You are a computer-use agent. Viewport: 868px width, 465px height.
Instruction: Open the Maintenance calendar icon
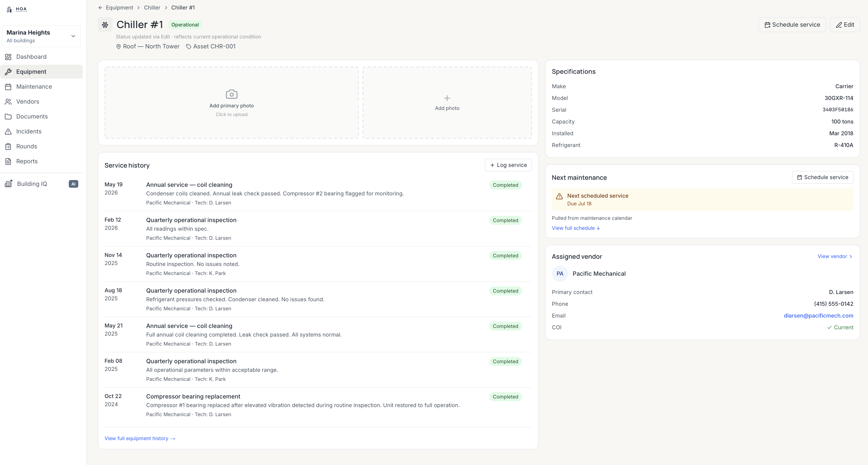tap(8, 87)
